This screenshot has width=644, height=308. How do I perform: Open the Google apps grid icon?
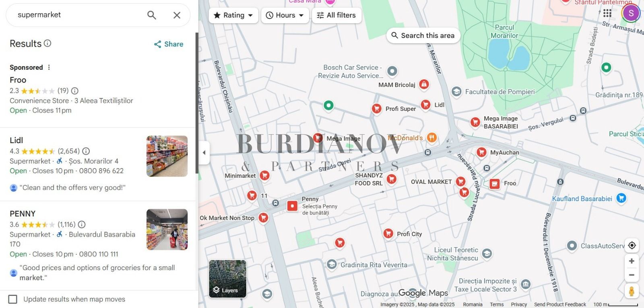point(607,13)
